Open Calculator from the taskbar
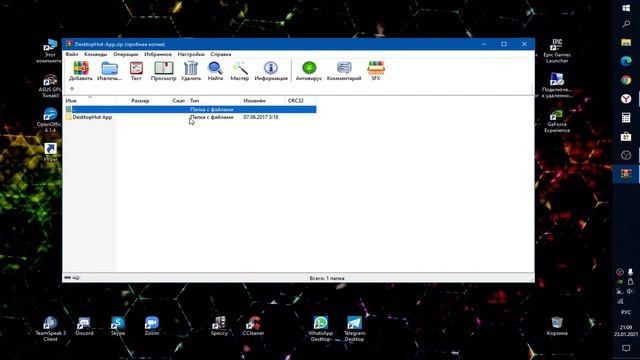The height and width of the screenshot is (360, 640). (626, 118)
